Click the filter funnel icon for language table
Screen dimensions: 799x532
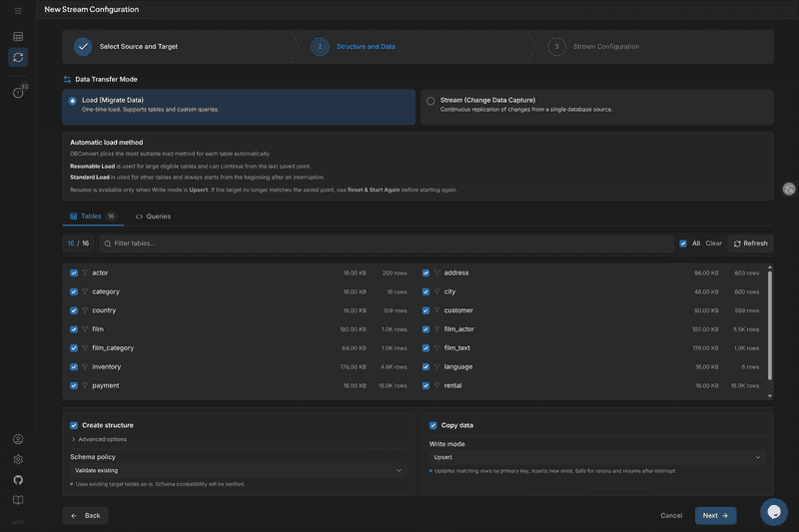(x=436, y=367)
